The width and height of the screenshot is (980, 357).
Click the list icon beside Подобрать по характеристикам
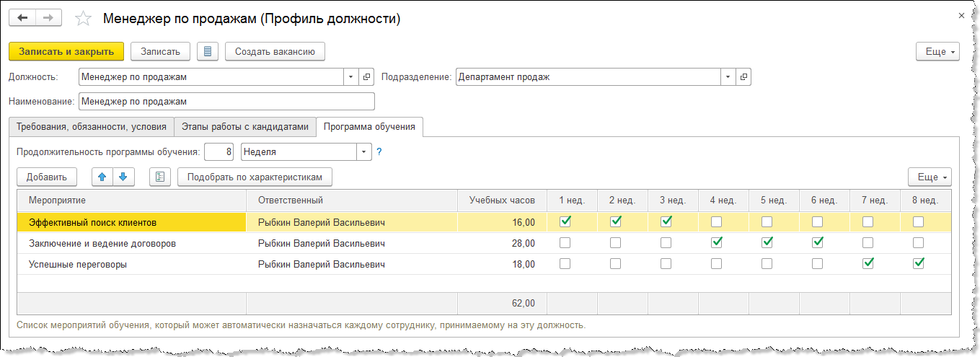[x=160, y=177]
